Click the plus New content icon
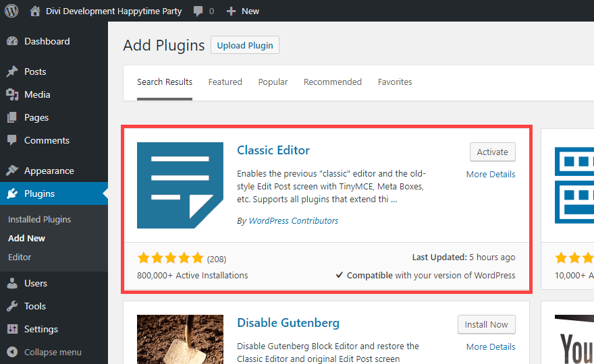Viewport: 594px width, 364px height. point(231,11)
